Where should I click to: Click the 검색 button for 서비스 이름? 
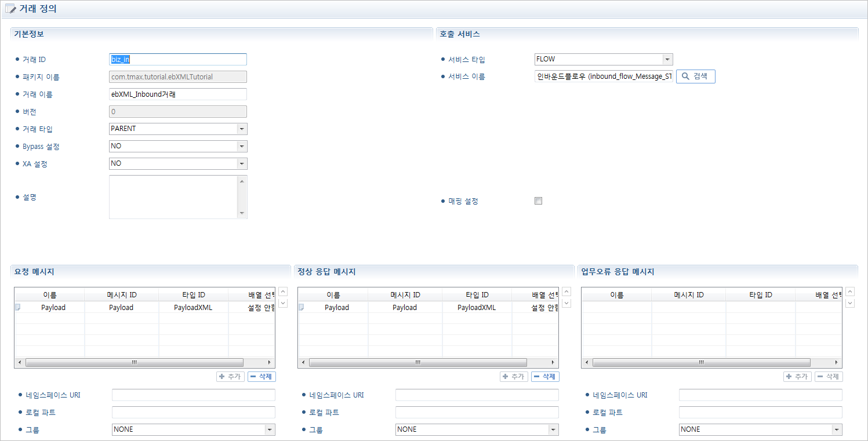click(696, 76)
